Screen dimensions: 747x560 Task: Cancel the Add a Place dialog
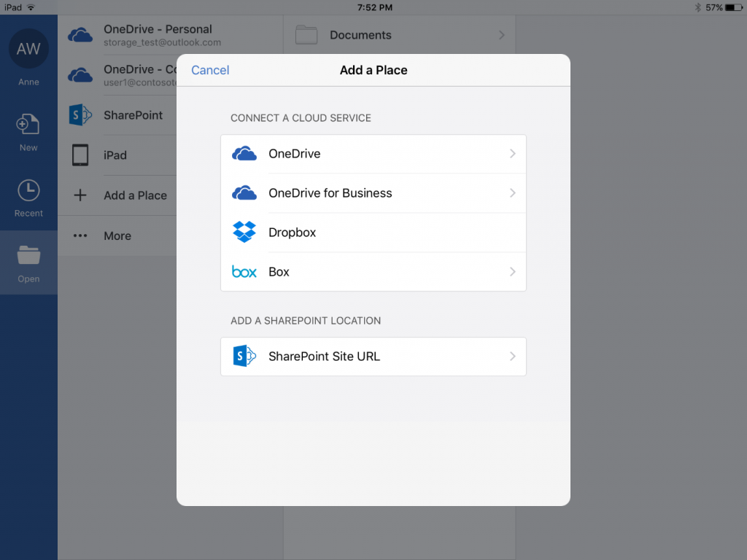click(210, 70)
